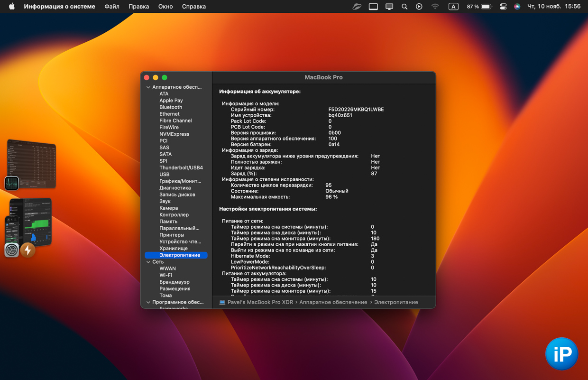
Task: Click the Spotlight search magnifier icon
Action: (404, 7)
